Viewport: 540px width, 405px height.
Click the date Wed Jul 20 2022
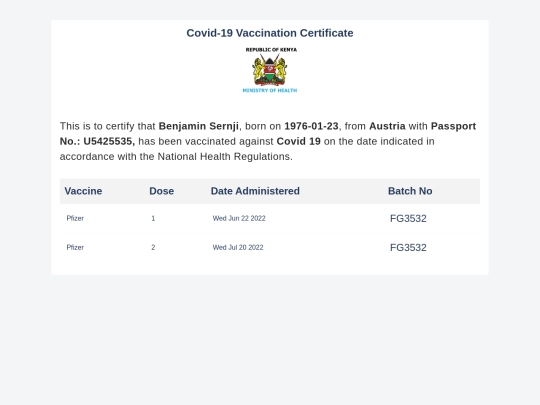(x=238, y=248)
